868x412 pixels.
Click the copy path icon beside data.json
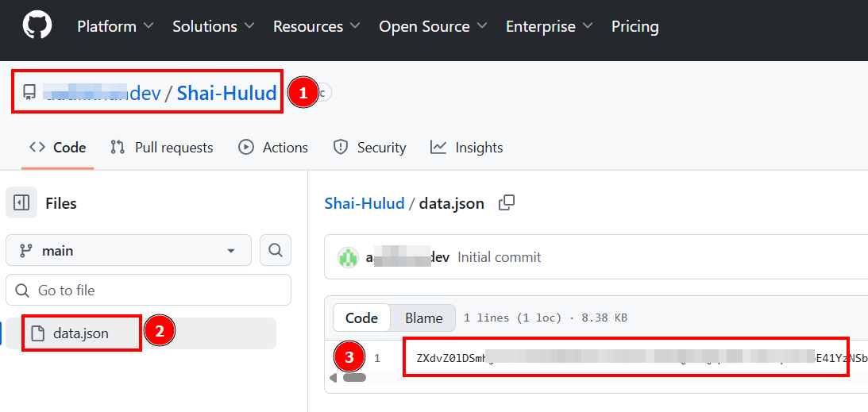tap(506, 202)
